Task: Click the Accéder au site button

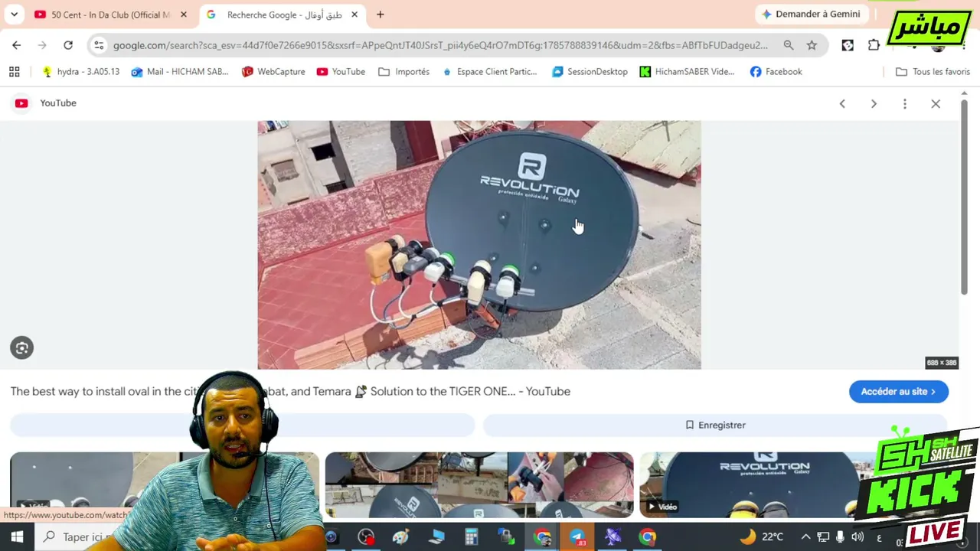Action: click(899, 391)
